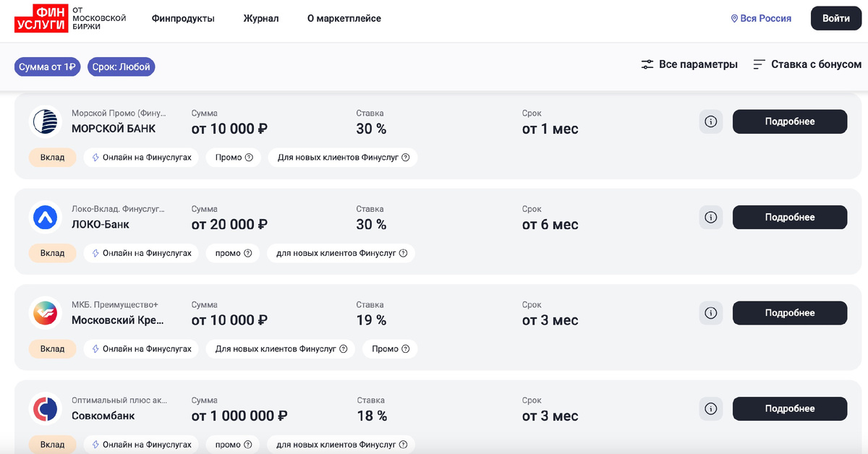Click info icon for Московский Кредитный deposit
This screenshot has height=454, width=868.
710,313
